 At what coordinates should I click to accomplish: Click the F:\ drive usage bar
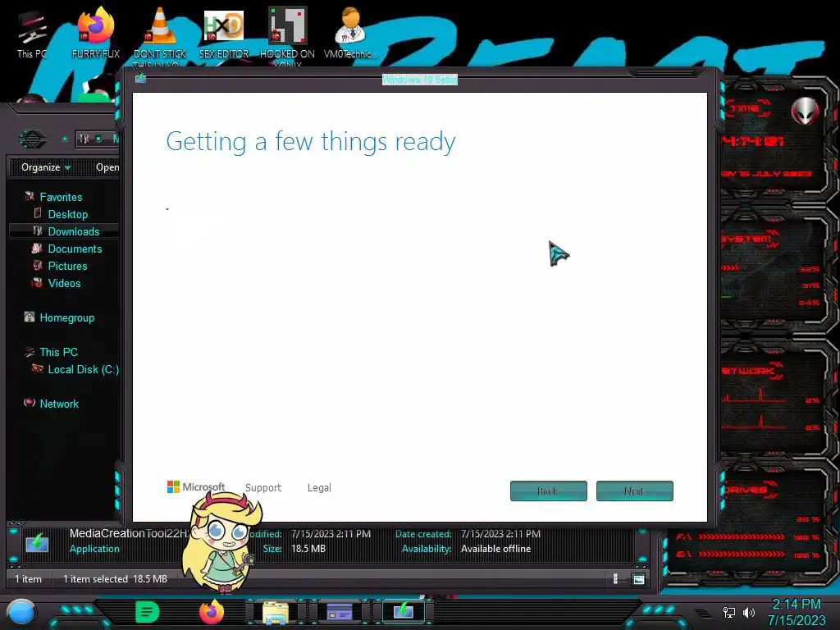point(741,536)
